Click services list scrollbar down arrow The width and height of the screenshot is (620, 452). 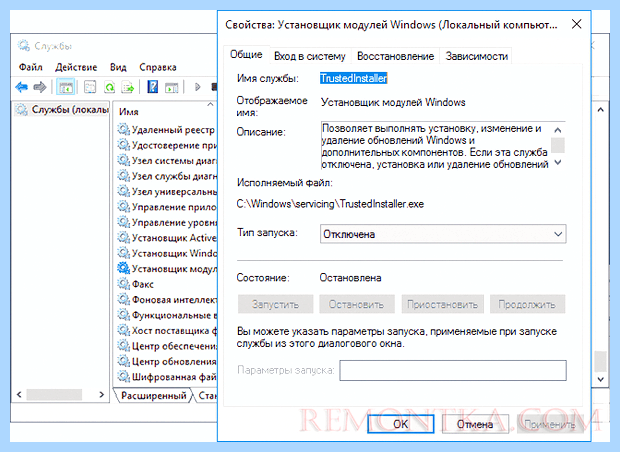(600, 379)
